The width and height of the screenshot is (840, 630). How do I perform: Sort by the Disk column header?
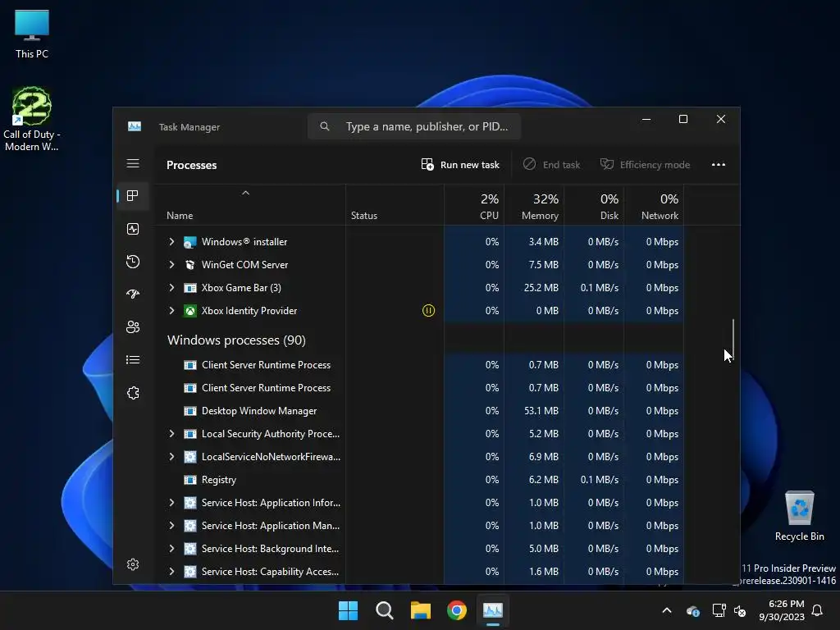pos(594,205)
